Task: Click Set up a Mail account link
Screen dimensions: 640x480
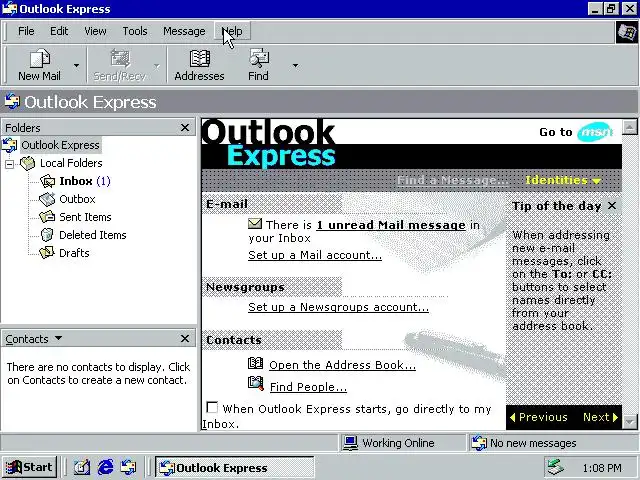Action: point(315,256)
